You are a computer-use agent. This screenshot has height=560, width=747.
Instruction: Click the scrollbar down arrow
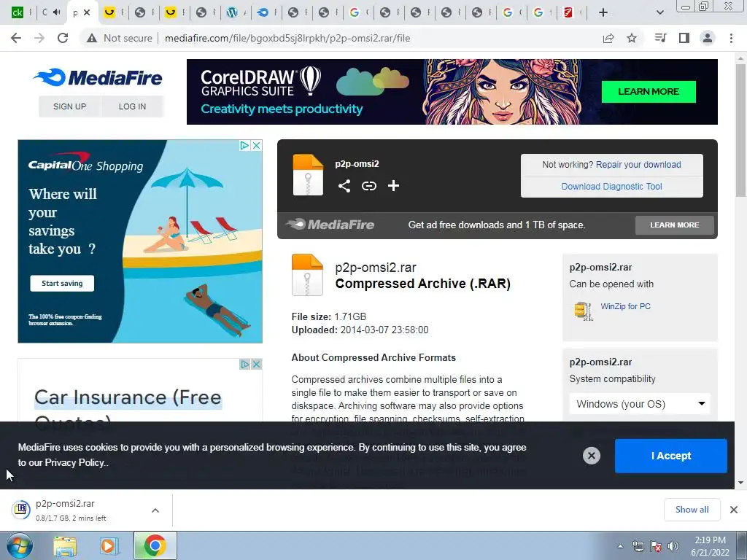(740, 483)
